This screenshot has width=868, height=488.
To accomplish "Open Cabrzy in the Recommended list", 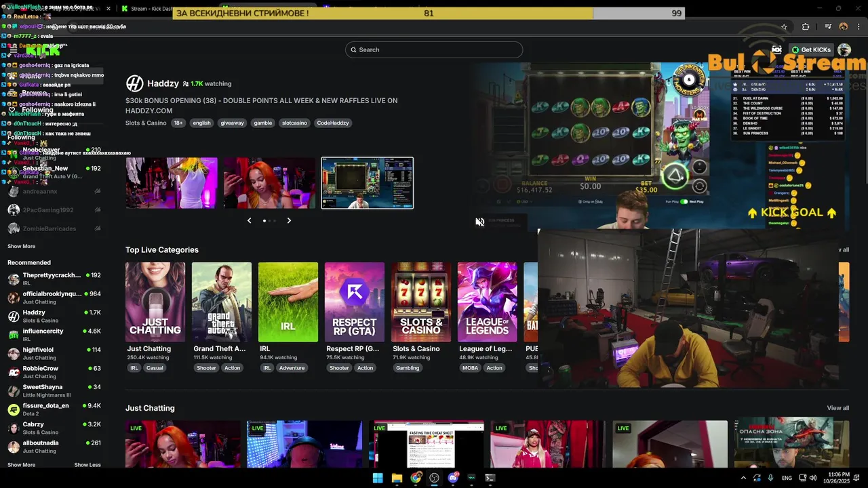I will click(x=54, y=428).
